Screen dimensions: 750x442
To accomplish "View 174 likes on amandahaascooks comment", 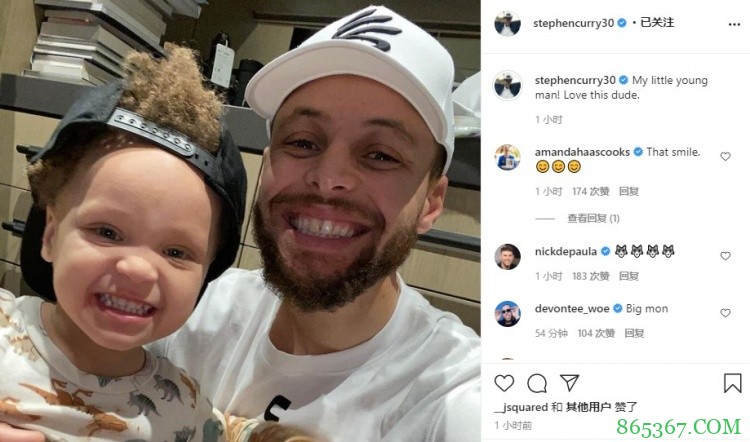I will click(591, 192).
